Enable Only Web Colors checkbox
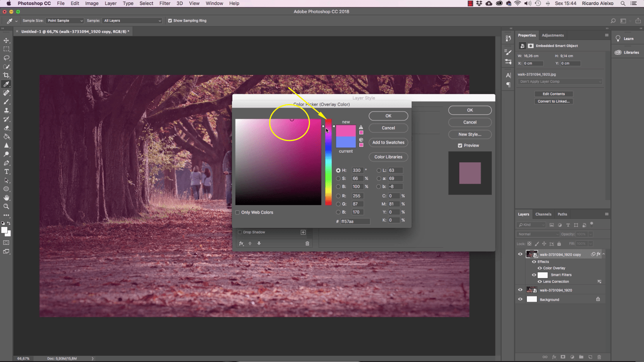The image size is (644, 362). [238, 212]
